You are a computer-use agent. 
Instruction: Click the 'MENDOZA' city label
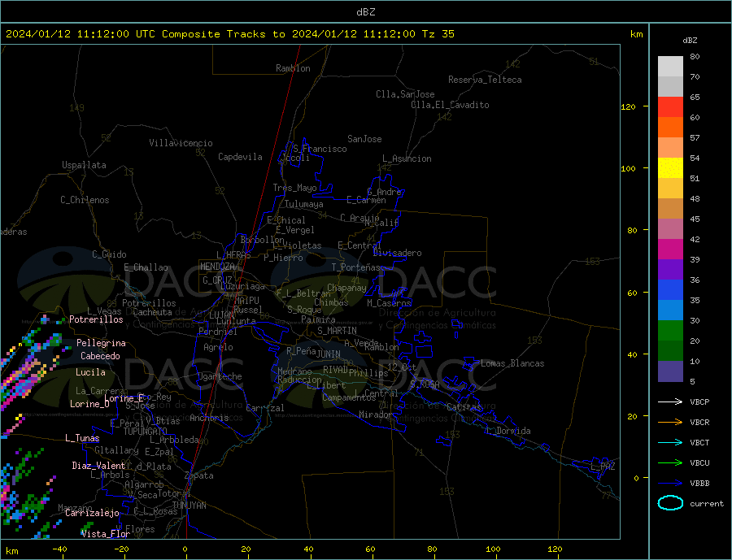[217, 267]
